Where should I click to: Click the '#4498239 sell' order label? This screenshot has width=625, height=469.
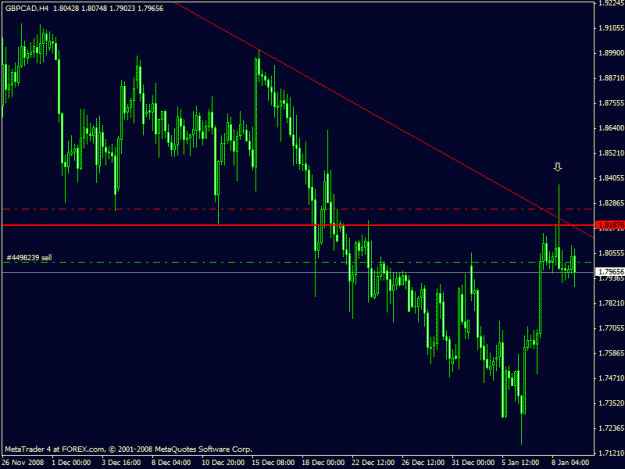[x=29, y=257]
